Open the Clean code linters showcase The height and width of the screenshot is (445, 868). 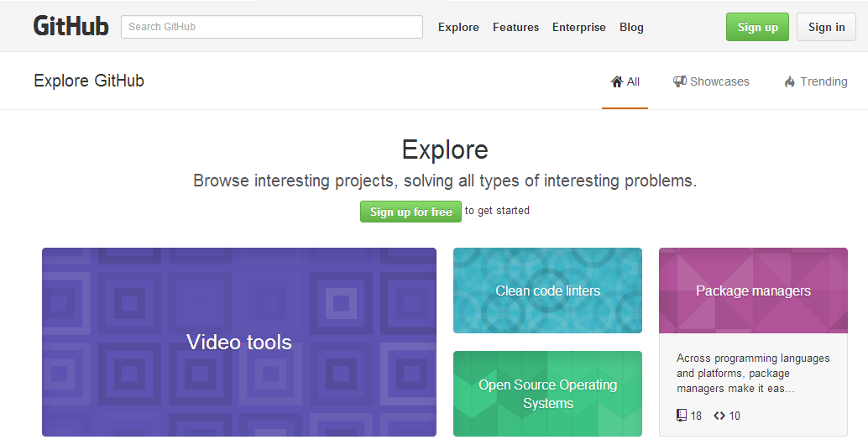tap(547, 291)
